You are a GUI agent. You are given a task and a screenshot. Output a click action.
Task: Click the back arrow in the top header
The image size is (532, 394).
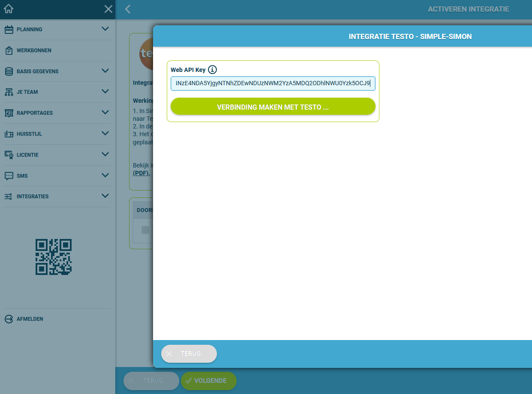128,9
